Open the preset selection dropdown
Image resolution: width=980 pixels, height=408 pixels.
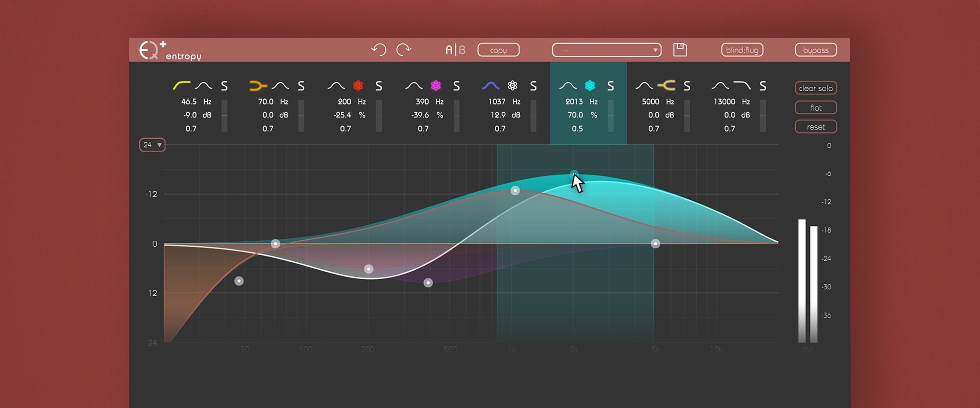[x=606, y=50]
